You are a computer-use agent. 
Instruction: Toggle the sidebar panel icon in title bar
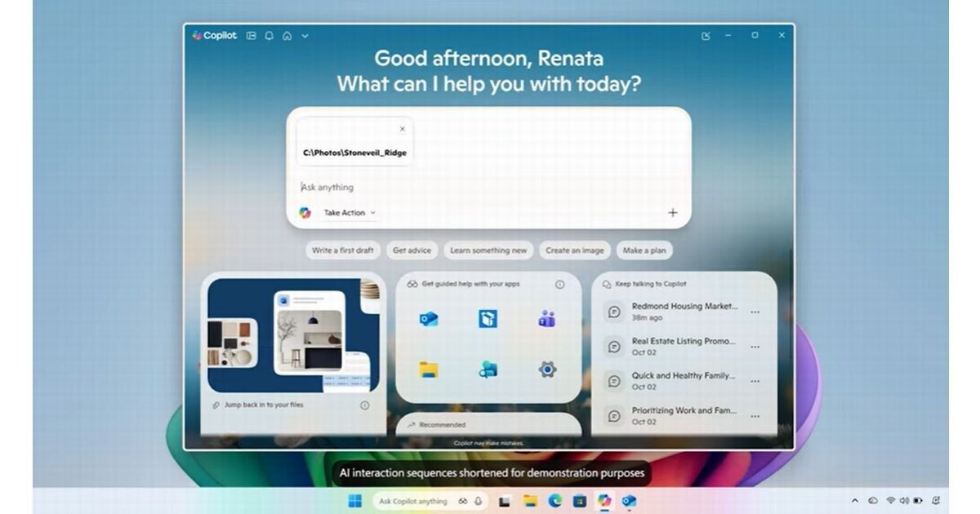click(252, 36)
